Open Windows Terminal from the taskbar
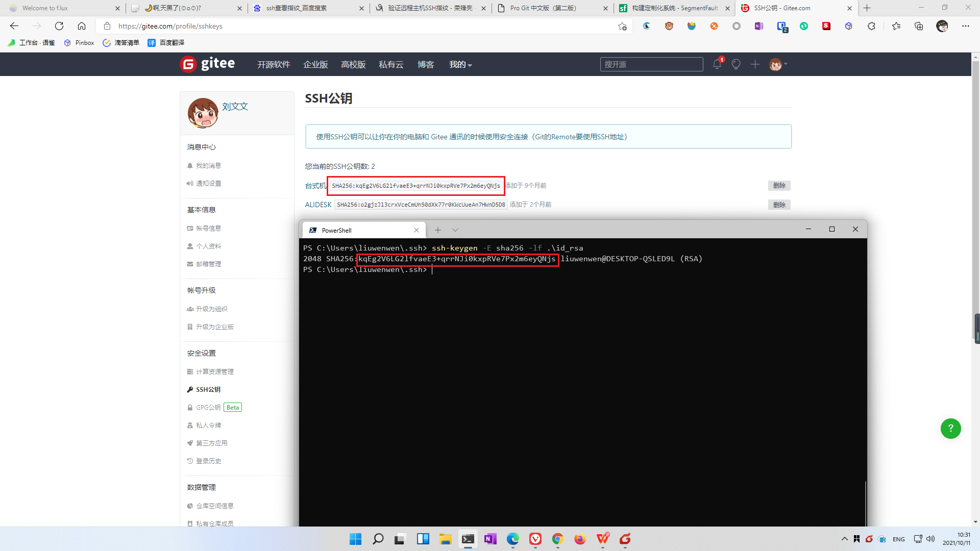 [468, 539]
